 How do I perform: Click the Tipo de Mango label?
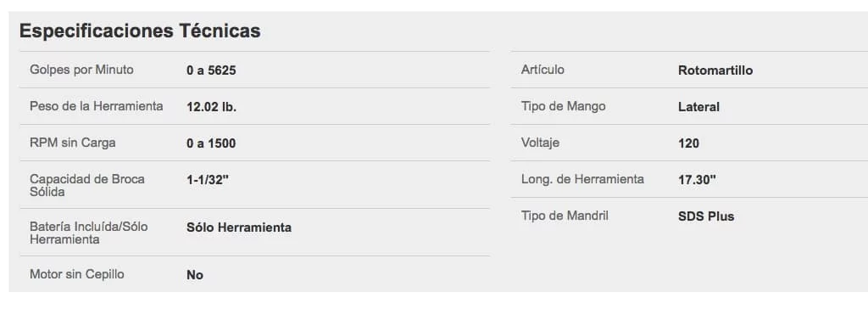pyautogui.click(x=563, y=106)
